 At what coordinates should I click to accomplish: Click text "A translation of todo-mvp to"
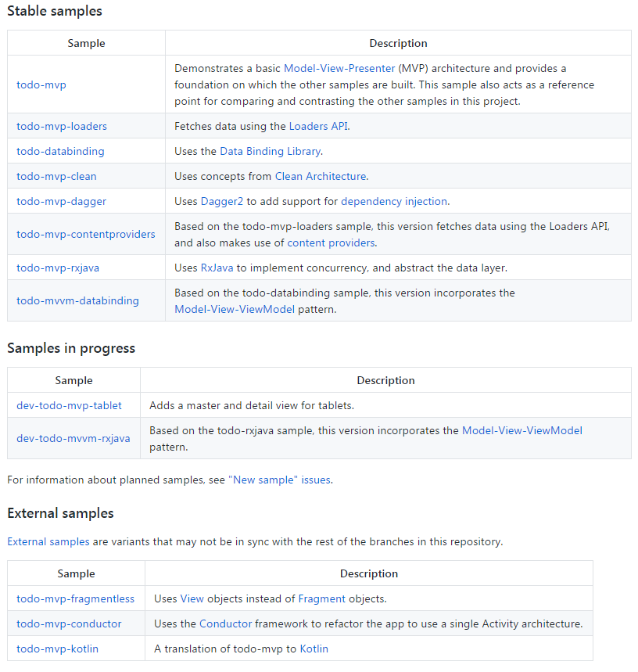coord(226,649)
